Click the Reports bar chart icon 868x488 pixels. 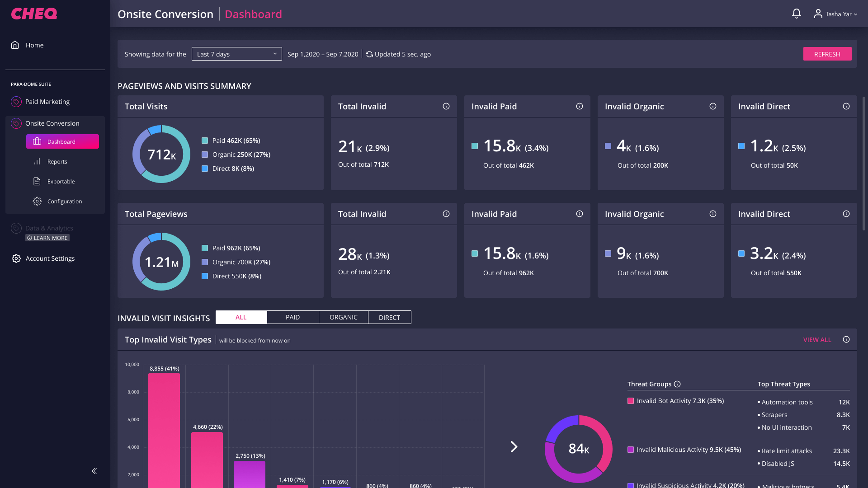tap(37, 161)
